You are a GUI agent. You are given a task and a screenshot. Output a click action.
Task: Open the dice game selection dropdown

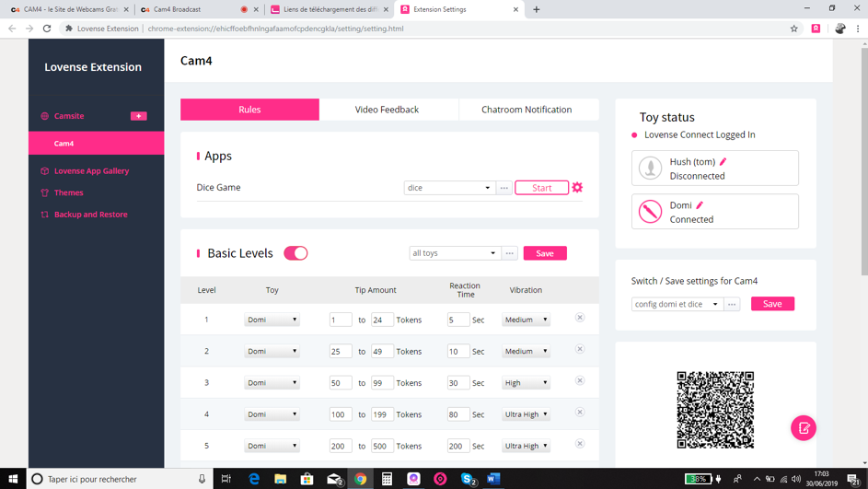(449, 188)
